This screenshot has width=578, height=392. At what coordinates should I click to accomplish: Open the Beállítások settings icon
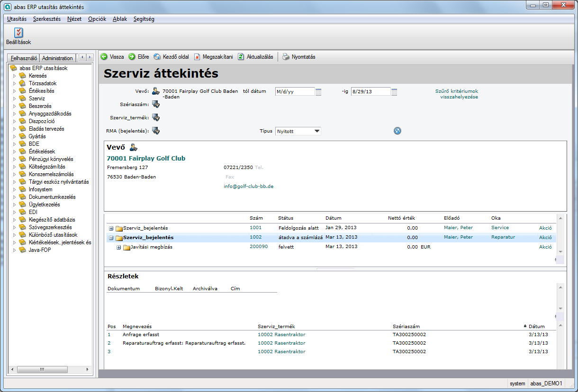click(18, 32)
